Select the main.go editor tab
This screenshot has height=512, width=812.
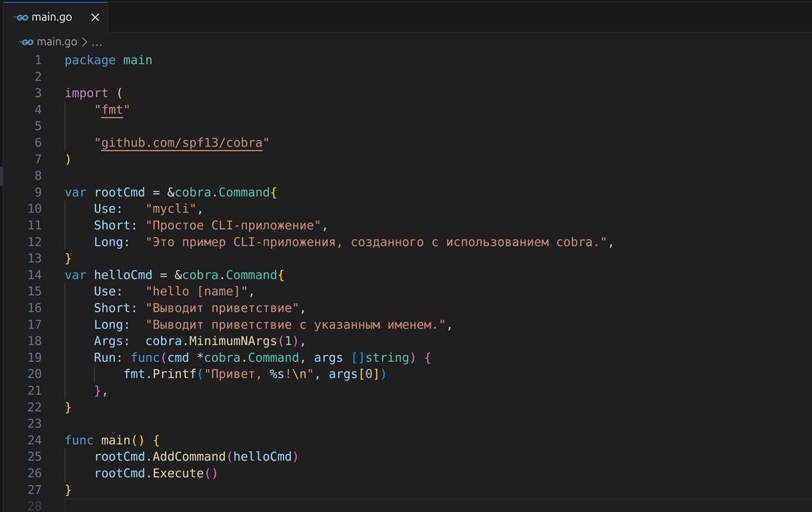[x=51, y=17]
